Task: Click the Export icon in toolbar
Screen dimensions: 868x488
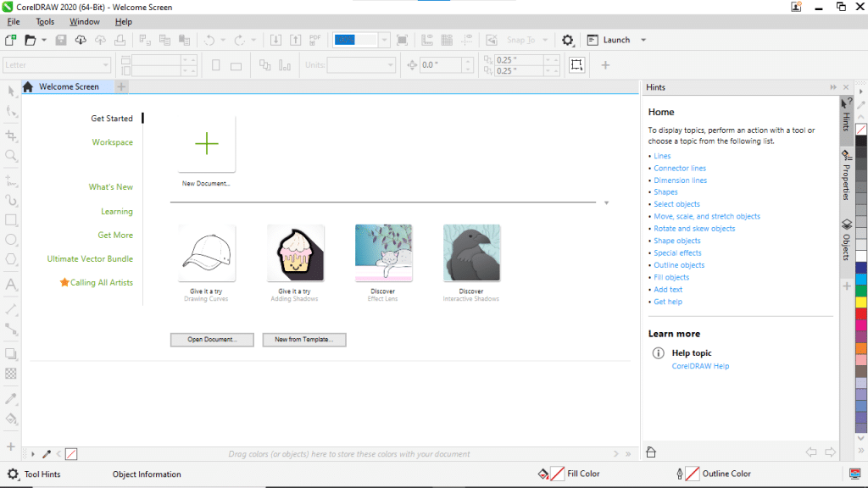Action: coord(296,40)
